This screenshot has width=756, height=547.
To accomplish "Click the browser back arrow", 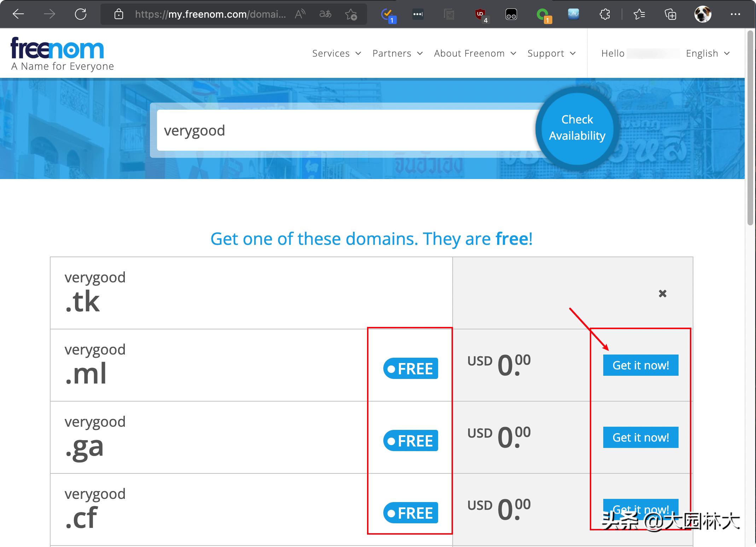I will click(18, 14).
